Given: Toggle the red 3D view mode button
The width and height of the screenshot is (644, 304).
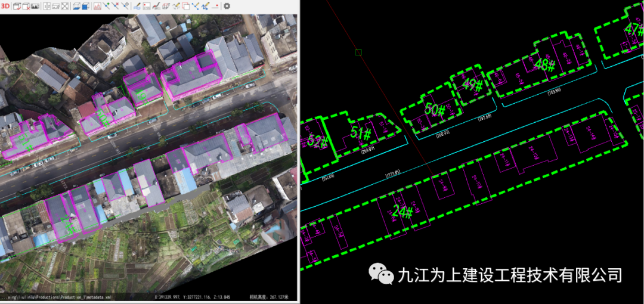Looking at the screenshot, I should click(x=5, y=6).
